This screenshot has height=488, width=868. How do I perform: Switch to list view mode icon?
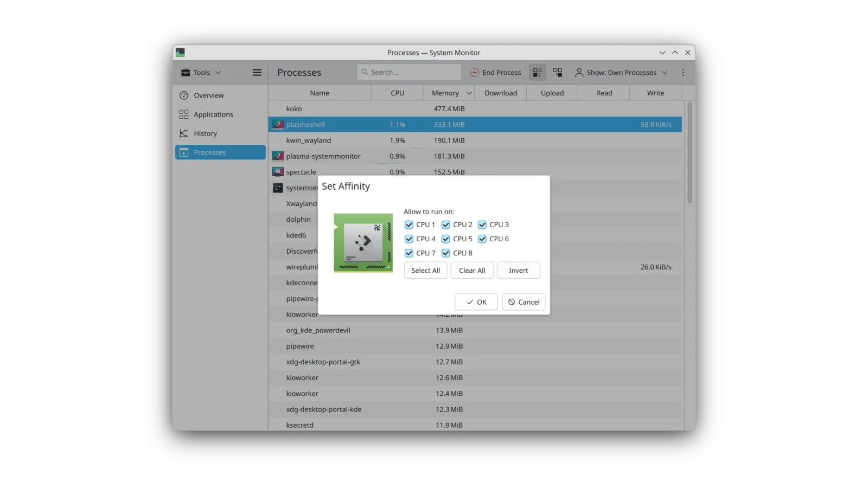tap(537, 72)
